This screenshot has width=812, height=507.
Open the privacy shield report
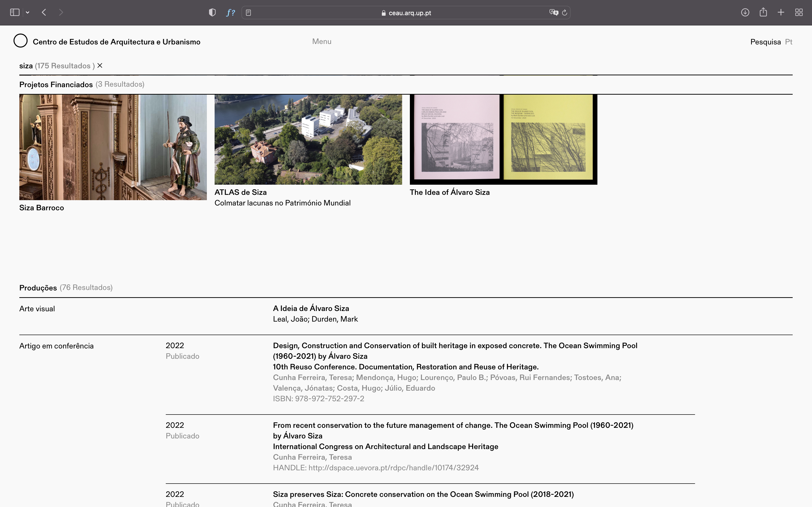212,12
